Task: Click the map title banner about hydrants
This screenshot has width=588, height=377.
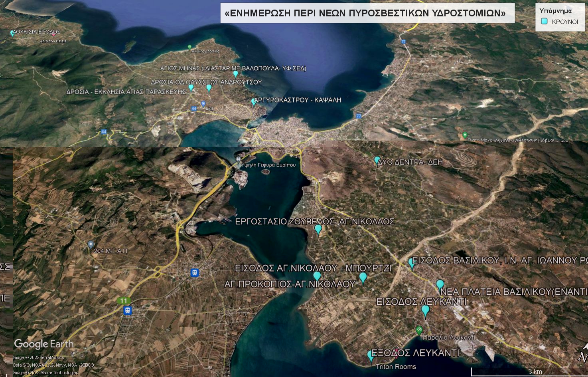Action: click(367, 13)
